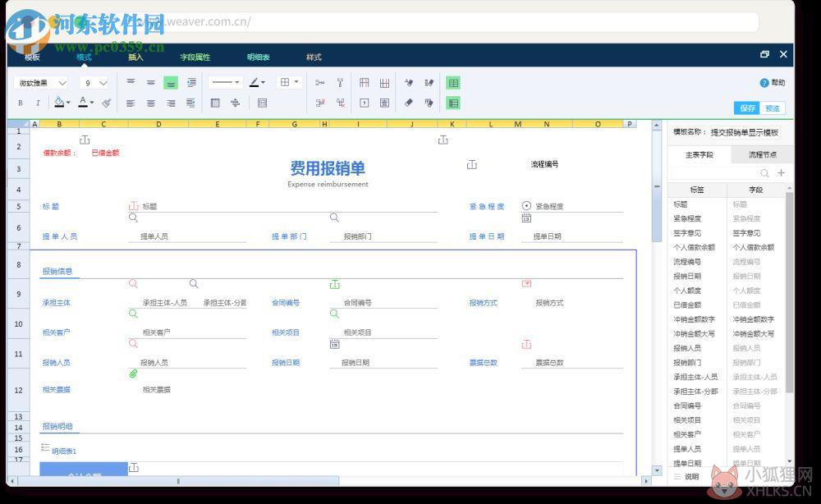Open the 模板 tab
821x504 pixels.
(x=32, y=57)
